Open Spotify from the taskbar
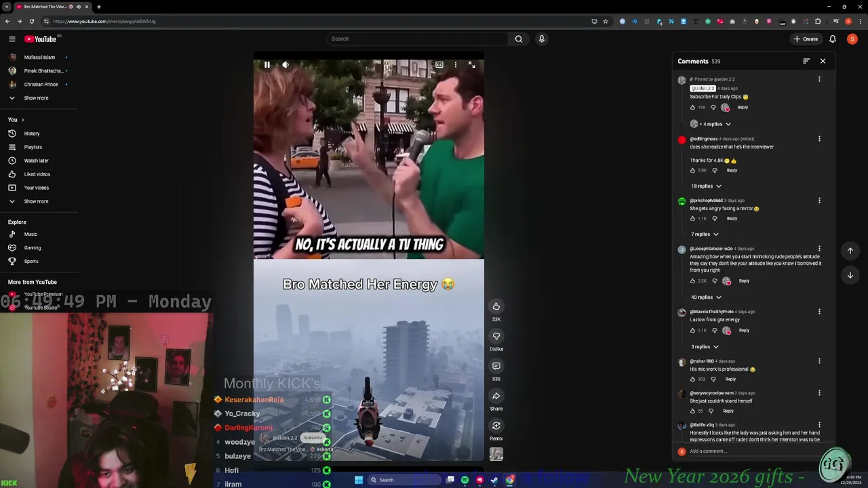This screenshot has height=488, width=868. pos(465,480)
